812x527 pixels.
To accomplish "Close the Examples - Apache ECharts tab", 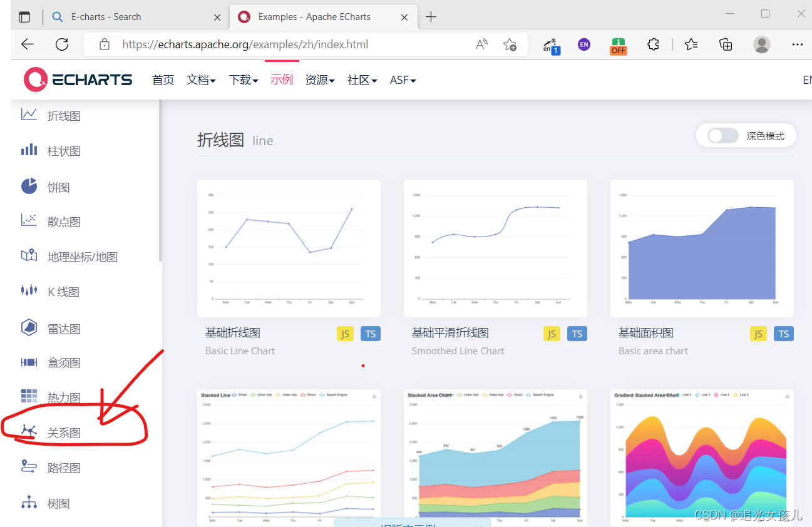I will pyautogui.click(x=405, y=18).
